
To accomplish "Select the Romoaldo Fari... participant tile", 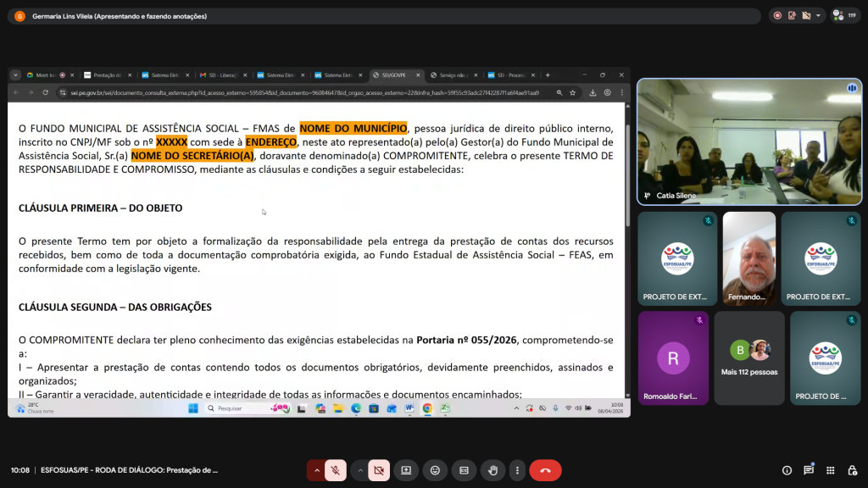I will click(x=673, y=358).
